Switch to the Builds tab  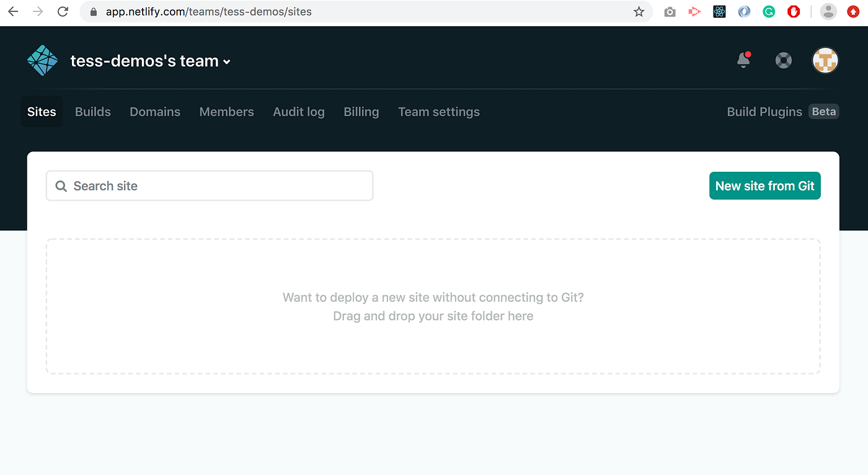click(x=93, y=112)
